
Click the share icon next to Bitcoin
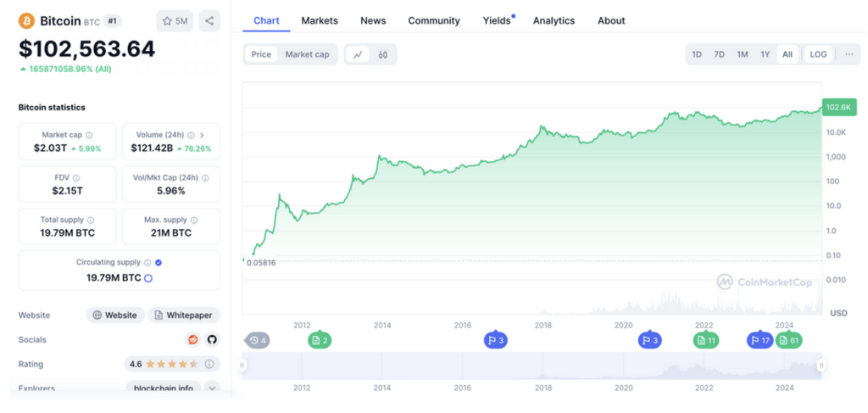[x=209, y=21]
